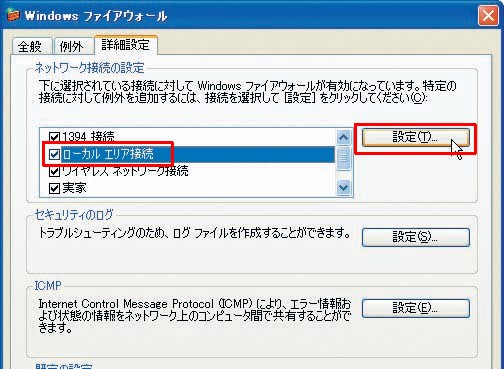The width and height of the screenshot is (504, 369).
Task: Click the connection list scrollbar thumb
Action: [x=344, y=158]
